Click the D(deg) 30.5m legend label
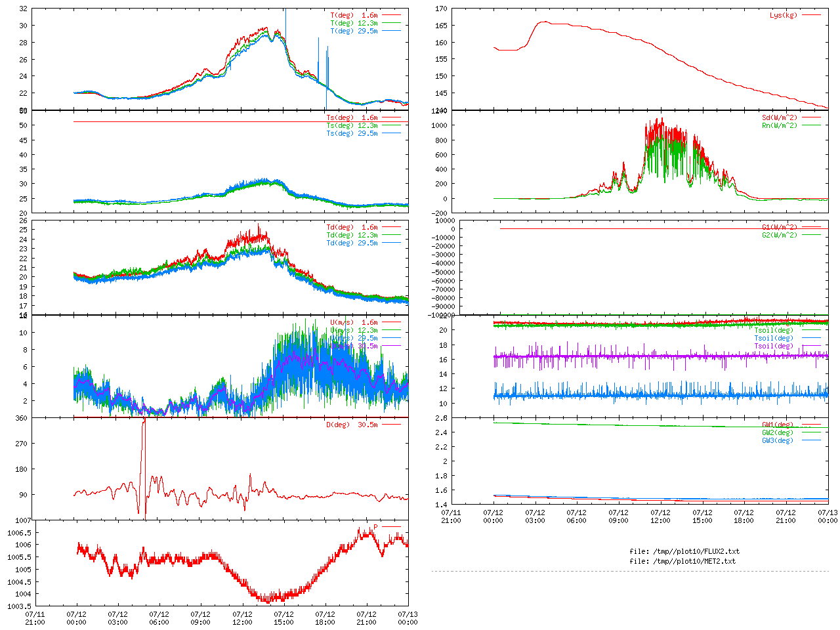840x630 pixels. tap(352, 425)
